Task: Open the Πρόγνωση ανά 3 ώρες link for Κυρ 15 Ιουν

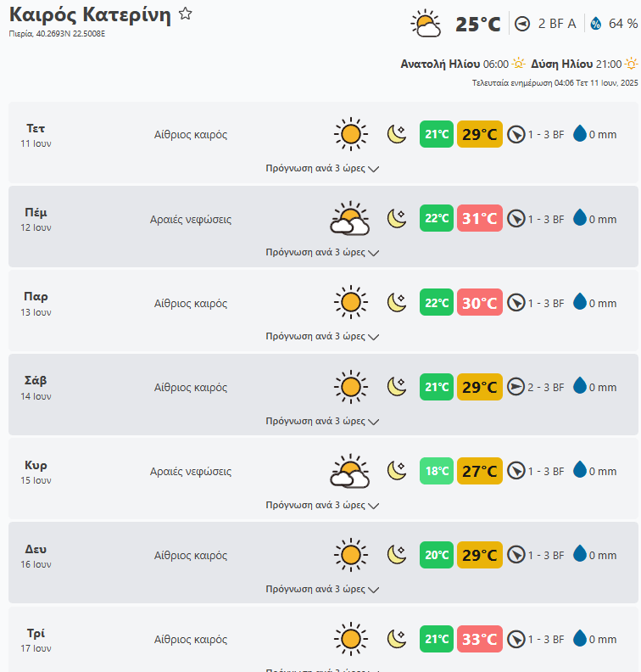Action: [x=322, y=505]
